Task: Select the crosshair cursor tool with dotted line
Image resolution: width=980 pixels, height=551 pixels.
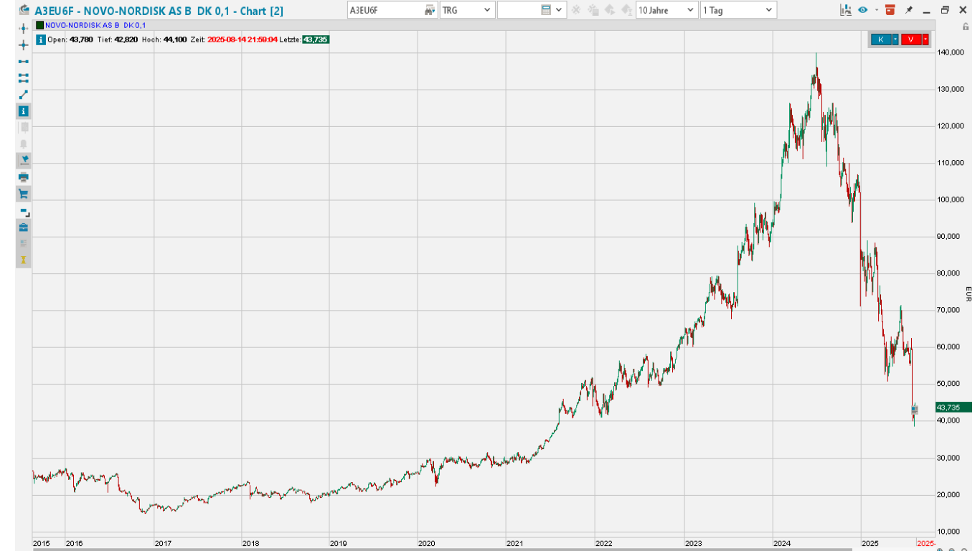Action: pyautogui.click(x=24, y=29)
